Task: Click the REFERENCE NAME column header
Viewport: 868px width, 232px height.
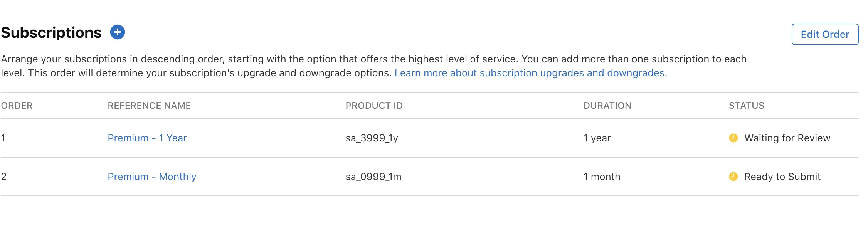Action: 149,106
